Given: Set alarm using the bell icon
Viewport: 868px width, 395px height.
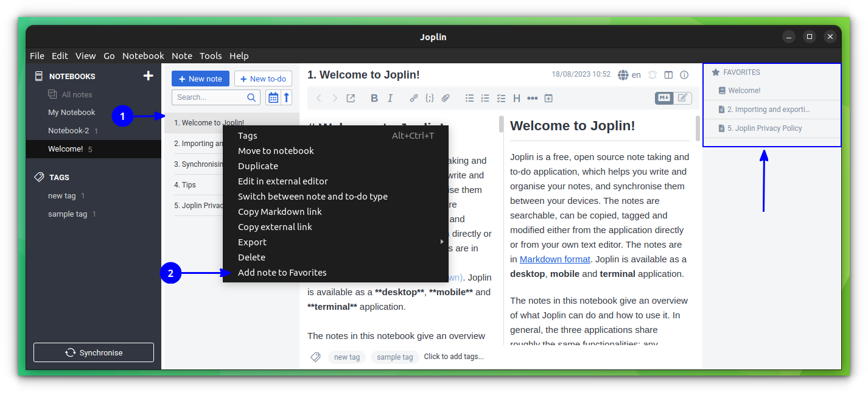Looking at the screenshot, I should (653, 75).
